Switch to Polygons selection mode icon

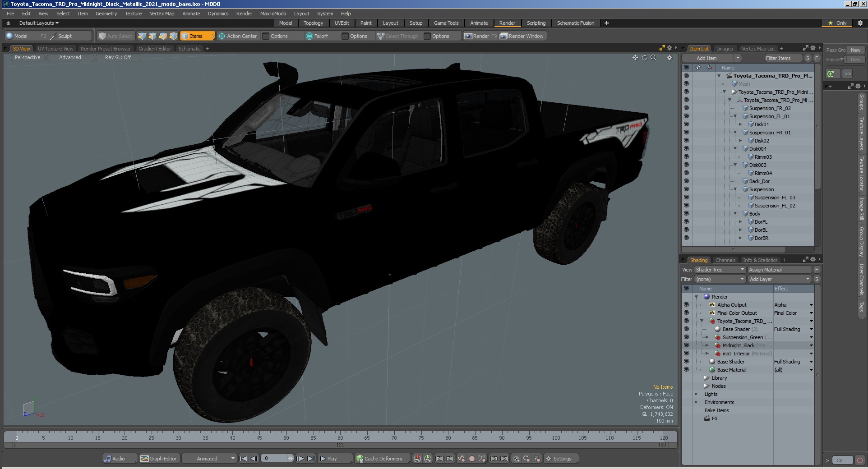tap(163, 36)
